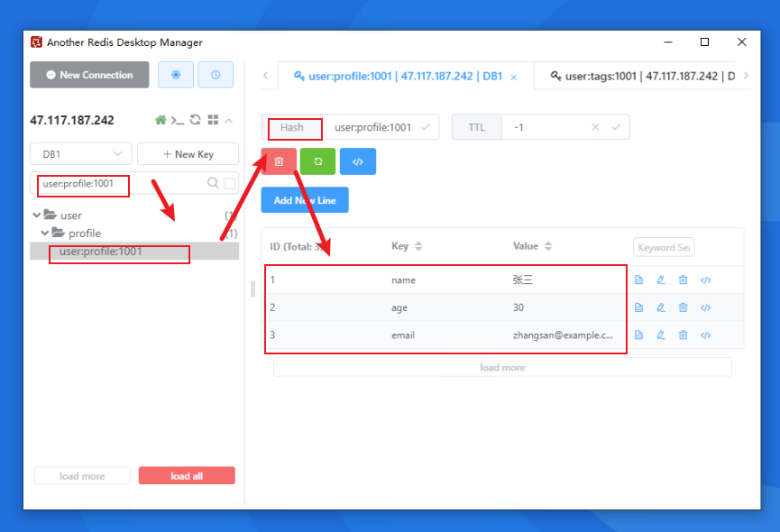View details of age row
780x532 pixels.
pyautogui.click(x=638, y=307)
